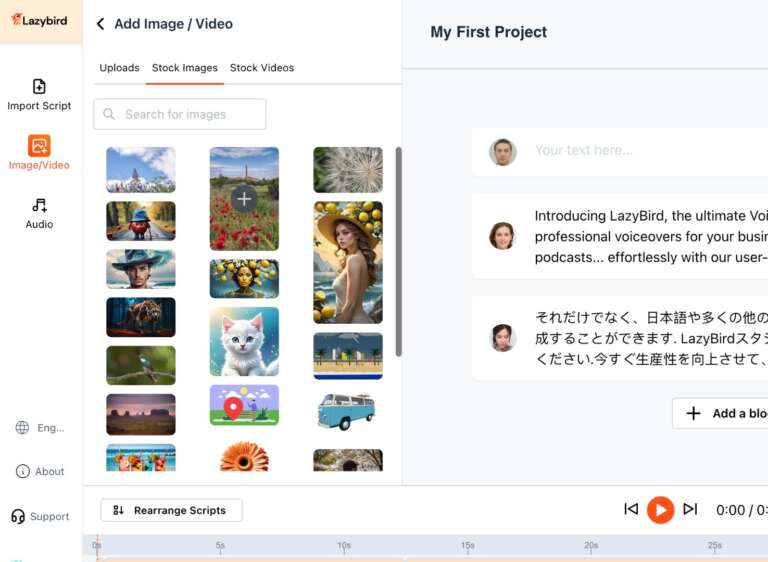This screenshot has height=562, width=768.
Task: Open Support headset icon
Action: pyautogui.click(x=19, y=517)
